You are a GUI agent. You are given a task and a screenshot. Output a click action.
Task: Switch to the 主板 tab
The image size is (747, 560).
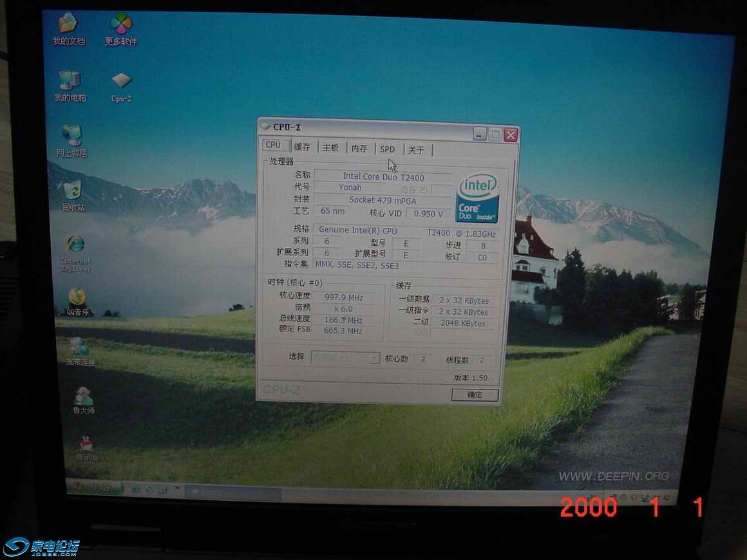[x=330, y=148]
